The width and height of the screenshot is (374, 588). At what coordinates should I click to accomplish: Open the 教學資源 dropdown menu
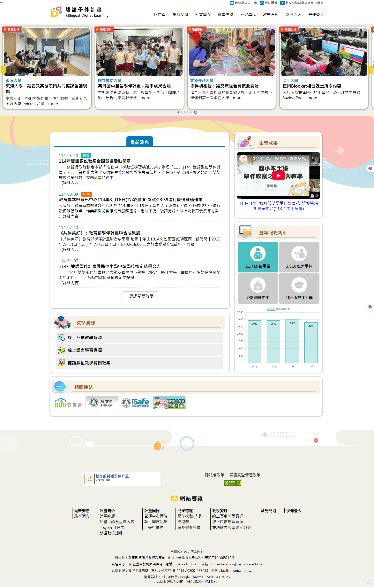click(271, 15)
